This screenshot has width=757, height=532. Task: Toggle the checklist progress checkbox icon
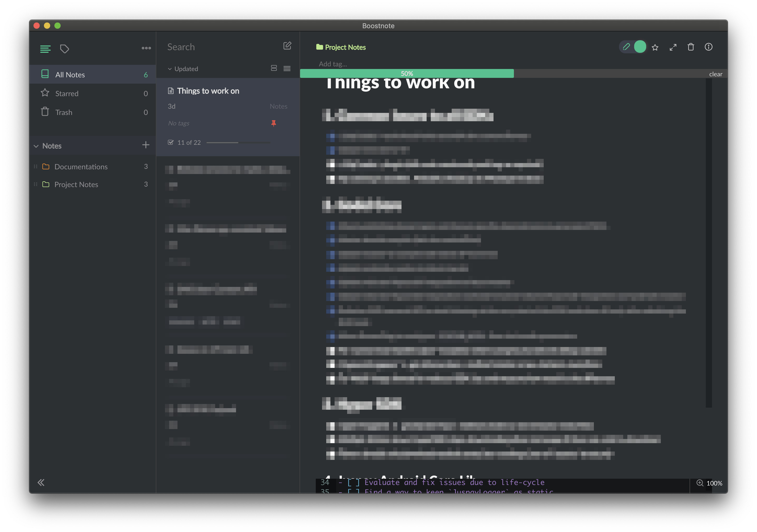pyautogui.click(x=170, y=142)
